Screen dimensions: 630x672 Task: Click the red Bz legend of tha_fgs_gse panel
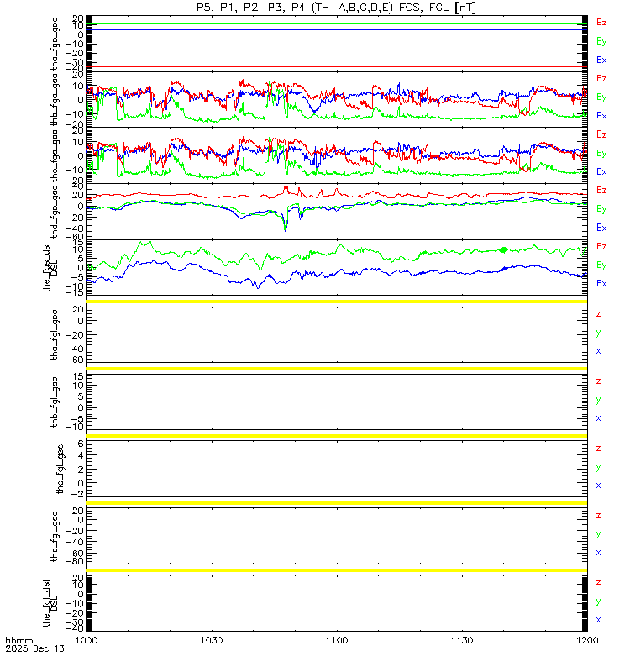pos(601,23)
